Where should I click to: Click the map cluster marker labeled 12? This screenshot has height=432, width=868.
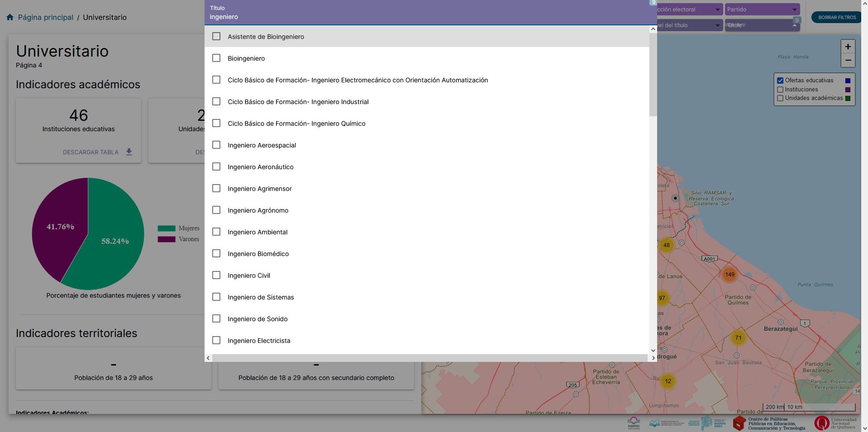point(668,381)
